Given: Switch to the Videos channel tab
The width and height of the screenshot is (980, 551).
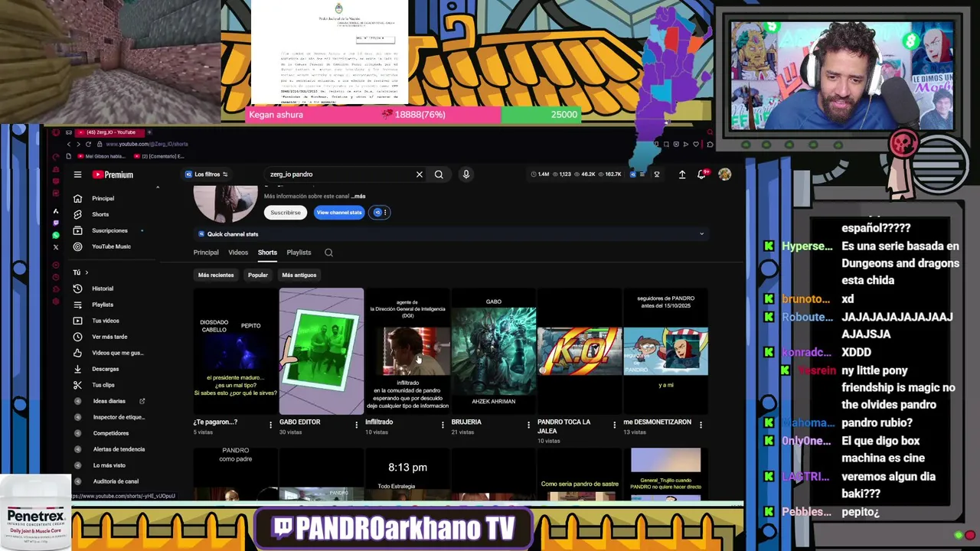Looking at the screenshot, I should (238, 253).
